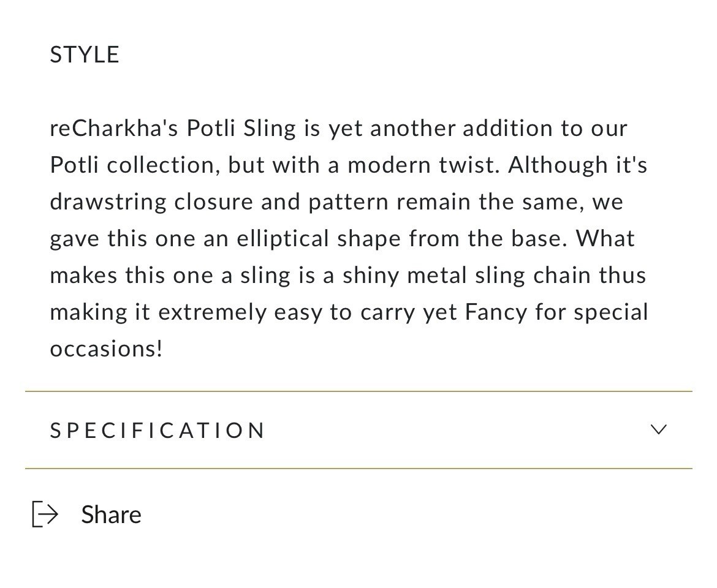
Task: Click 'pattern remain the same' text
Action: pyautogui.click(x=445, y=202)
